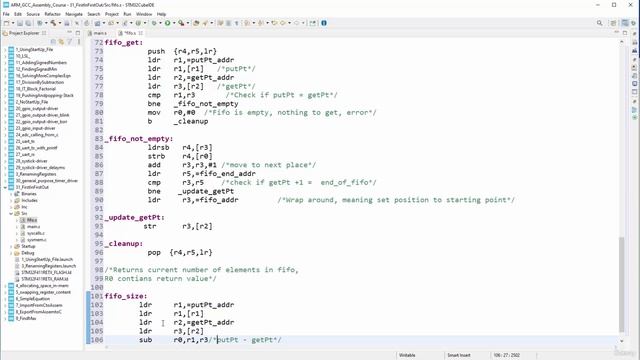Click the Open Perspective icon
Image resolution: width=640 pixels, height=360 pixels.
[x=613, y=23]
